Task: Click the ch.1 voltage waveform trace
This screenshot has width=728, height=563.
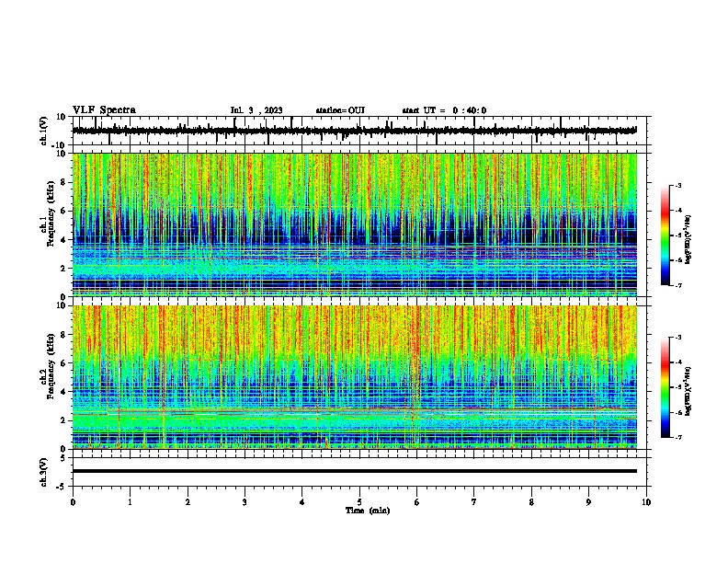Action: (x=355, y=131)
